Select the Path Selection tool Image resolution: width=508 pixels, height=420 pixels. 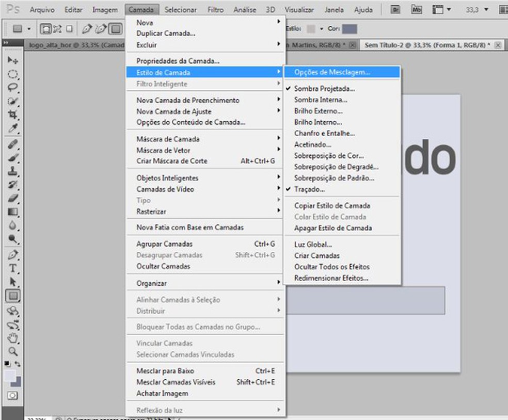(12, 282)
